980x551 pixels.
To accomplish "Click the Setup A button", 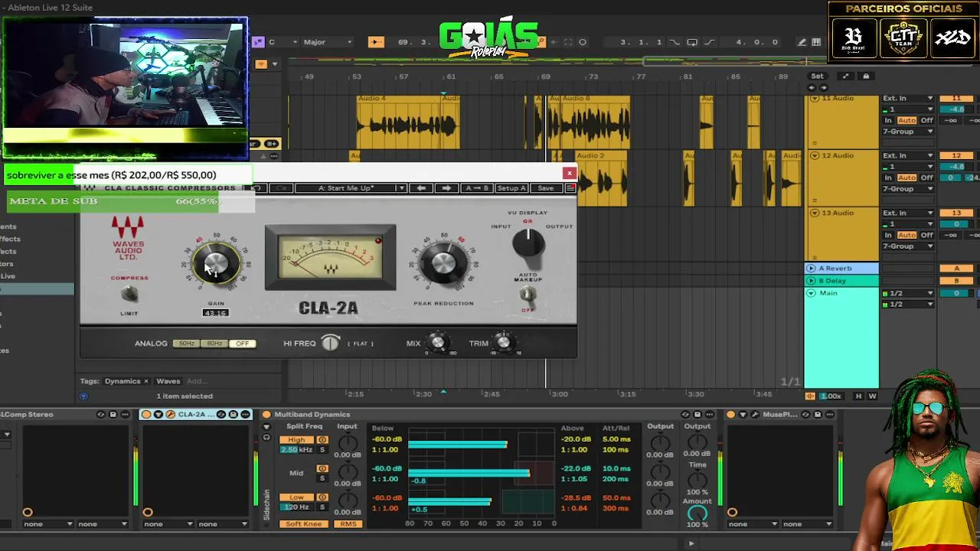I will pos(511,188).
